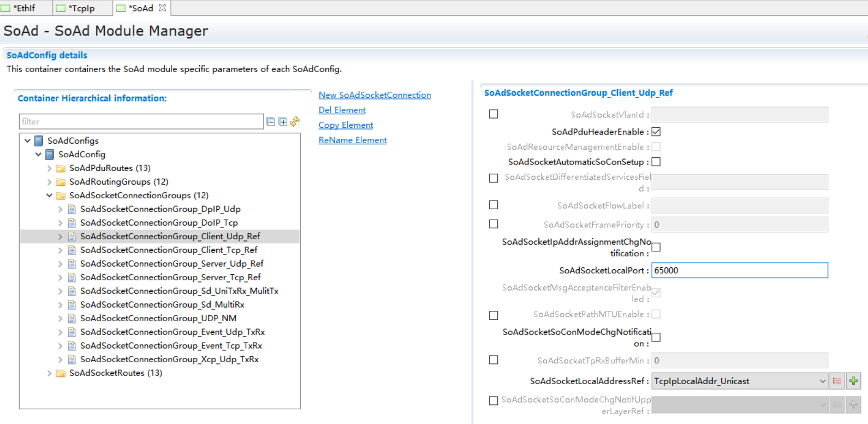The height and width of the screenshot is (424, 868).
Task: Click the SoAdConfigs root container icon
Action: pos(39,141)
